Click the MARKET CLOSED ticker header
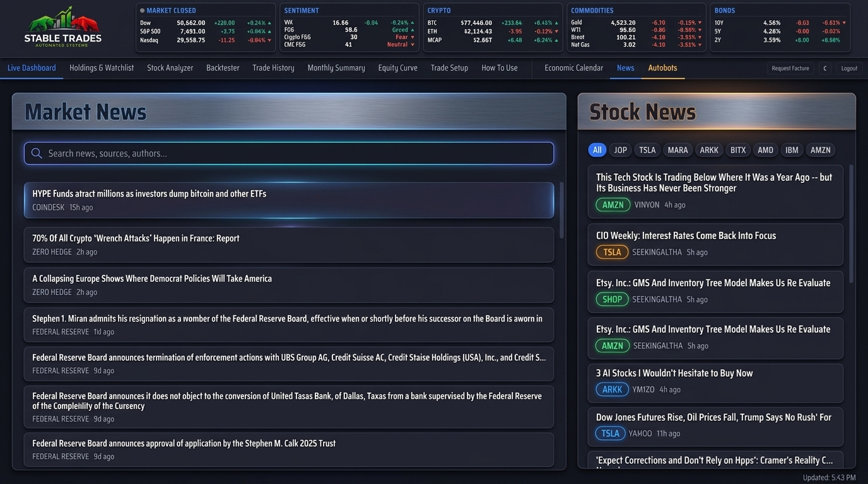Image resolution: width=868 pixels, height=484 pixels. click(171, 11)
